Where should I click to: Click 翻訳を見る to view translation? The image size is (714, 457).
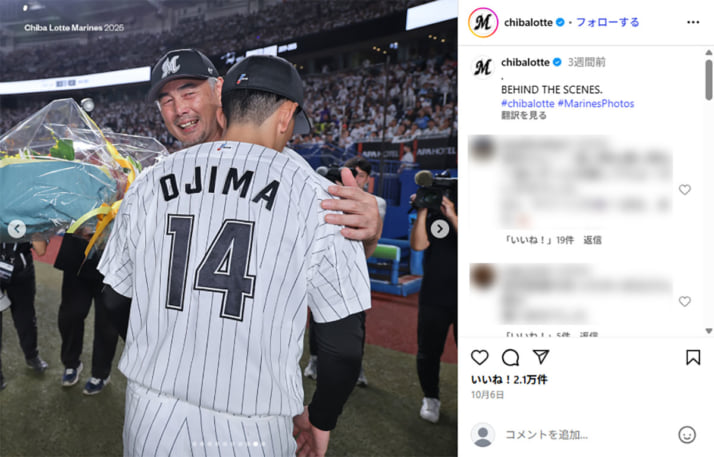524,116
